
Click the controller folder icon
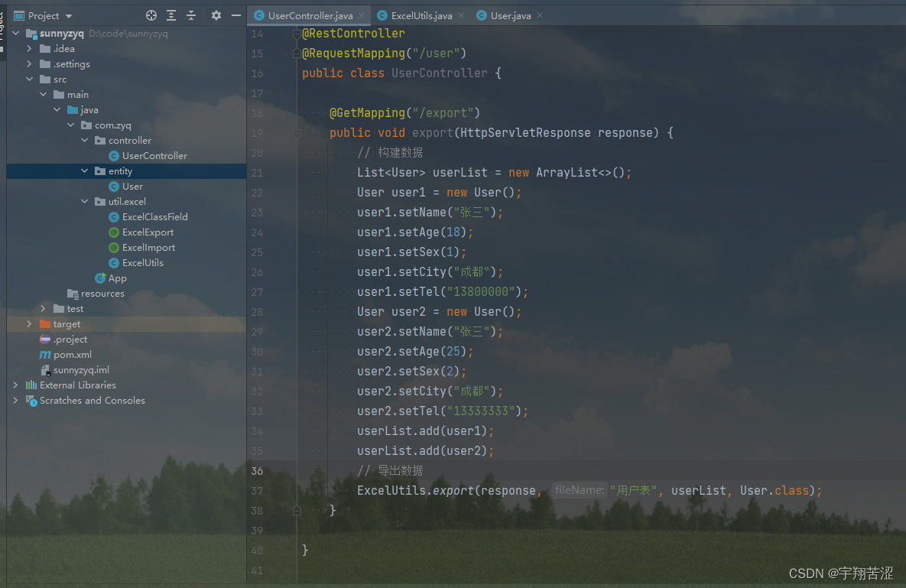[x=100, y=141]
